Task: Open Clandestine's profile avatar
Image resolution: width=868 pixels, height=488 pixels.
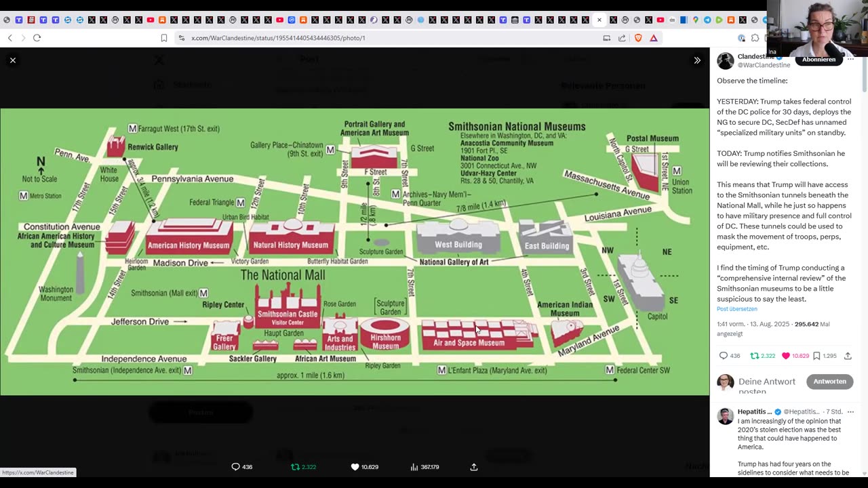Action: 726,61
